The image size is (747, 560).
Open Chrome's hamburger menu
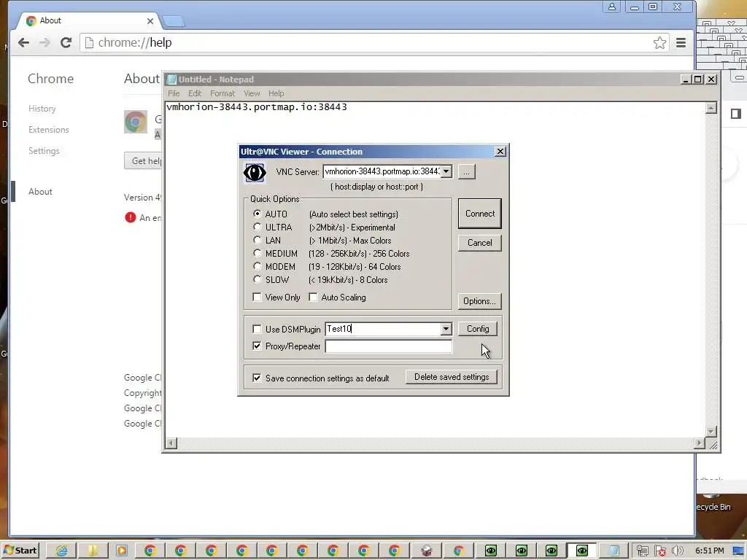click(x=681, y=43)
